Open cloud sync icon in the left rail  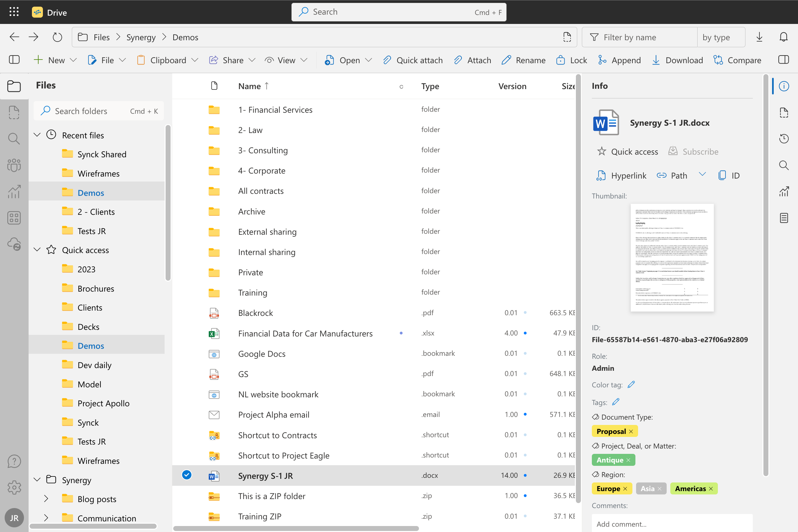[14, 244]
